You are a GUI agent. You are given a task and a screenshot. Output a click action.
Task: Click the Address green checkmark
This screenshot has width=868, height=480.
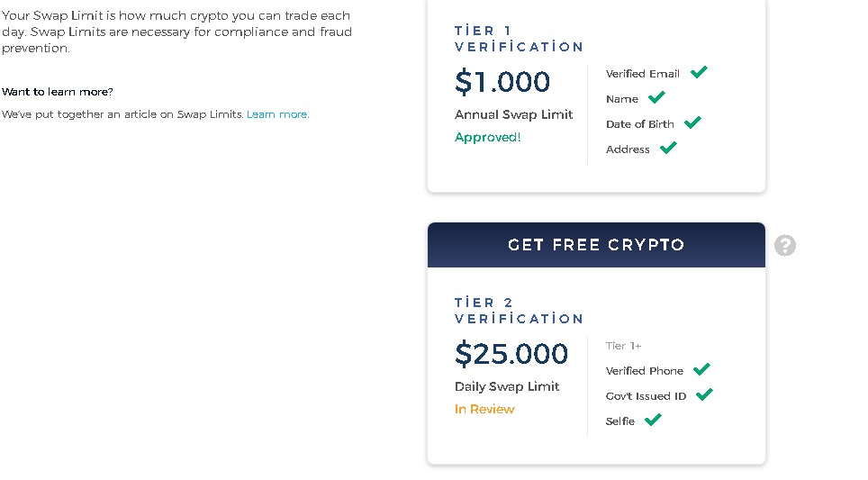coord(668,148)
